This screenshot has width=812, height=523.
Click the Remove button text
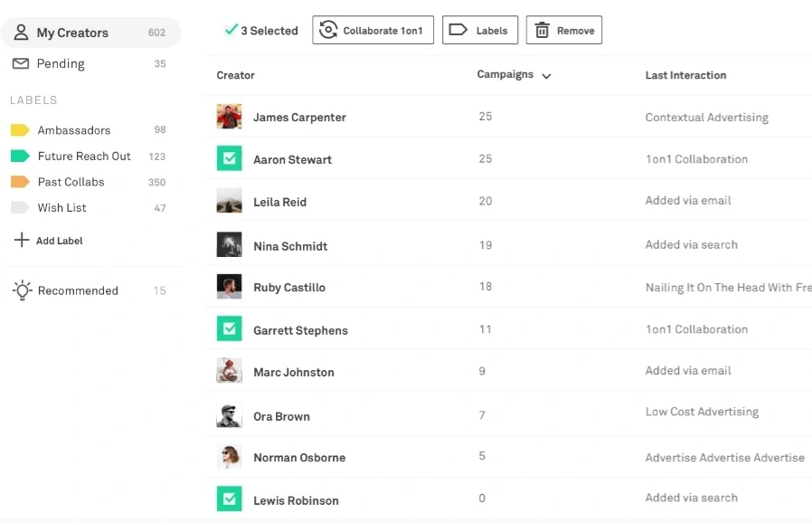[575, 31]
